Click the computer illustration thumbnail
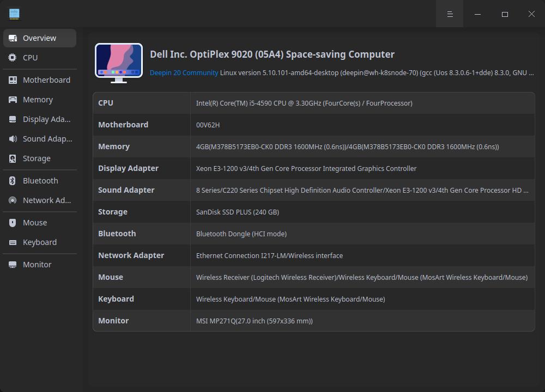The width and height of the screenshot is (545, 392). 119,63
